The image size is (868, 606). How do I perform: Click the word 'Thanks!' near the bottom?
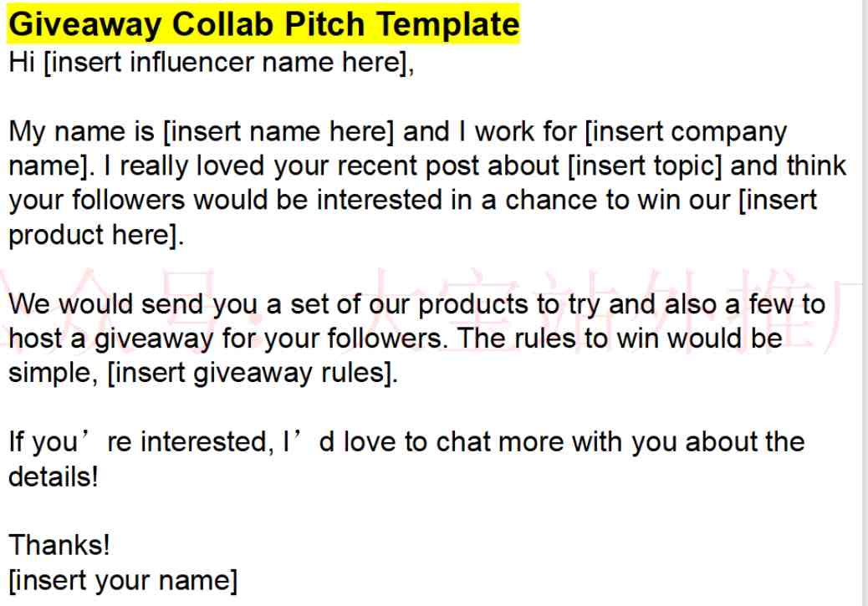point(59,545)
